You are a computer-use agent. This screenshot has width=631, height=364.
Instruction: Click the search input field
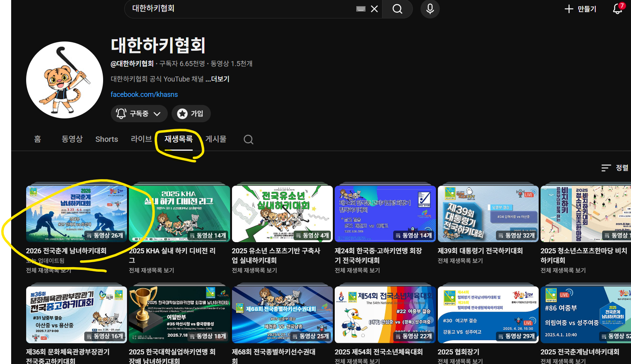tap(239, 9)
